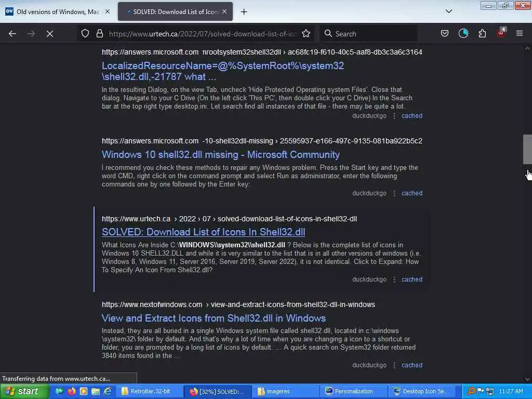Open 'LocalizedResourceName=@%SystemRoot%\system32' result link
Image resolution: width=532 pixels, height=399 pixels.
pos(223,71)
